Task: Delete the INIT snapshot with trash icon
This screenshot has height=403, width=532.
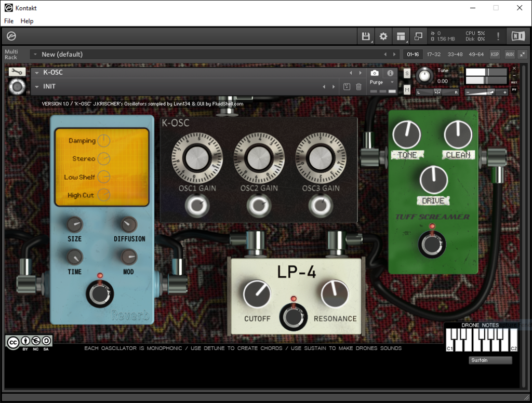Action: click(x=358, y=87)
